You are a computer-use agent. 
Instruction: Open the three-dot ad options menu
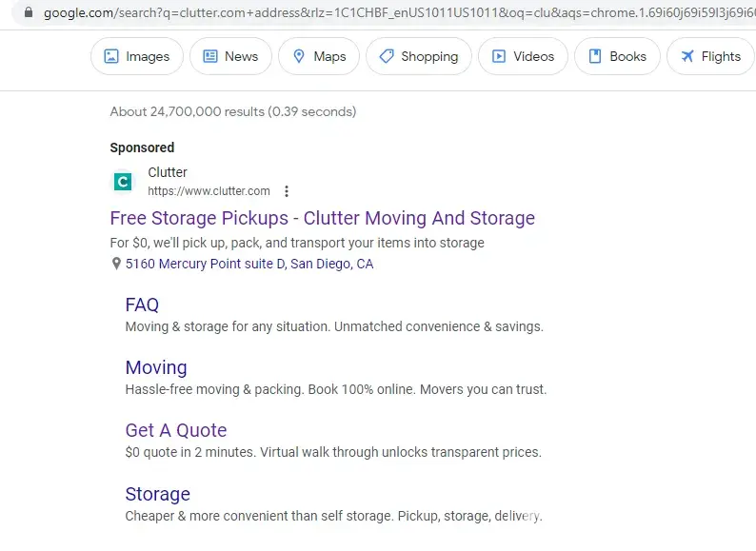click(x=287, y=191)
